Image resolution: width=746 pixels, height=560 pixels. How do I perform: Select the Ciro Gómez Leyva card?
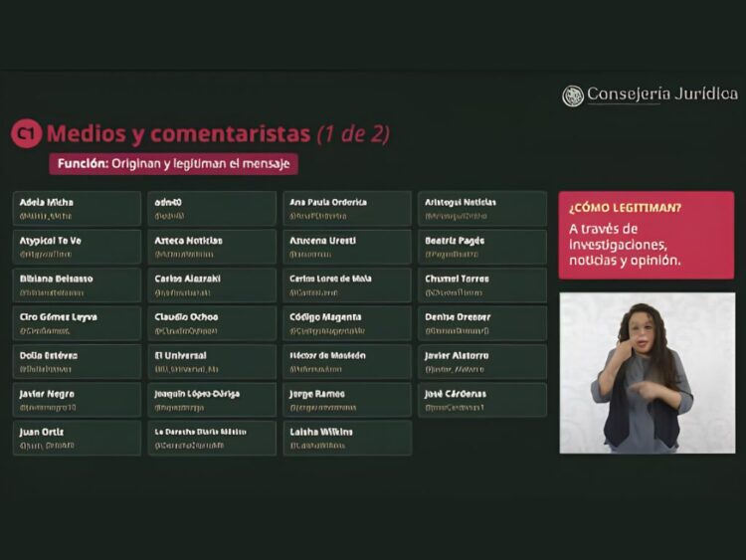point(77,323)
